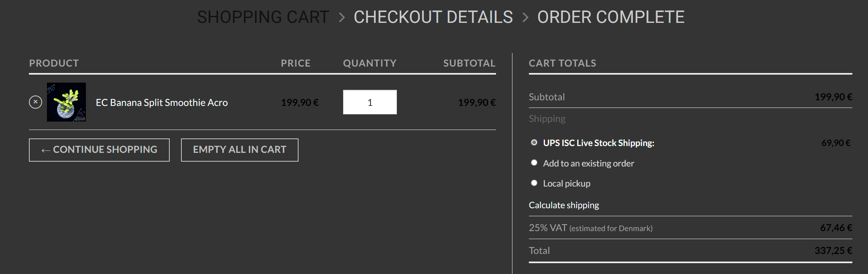This screenshot has height=274, width=868.
Task: Remove EC Banana Split Smoothie Acro from cart
Action: click(35, 102)
